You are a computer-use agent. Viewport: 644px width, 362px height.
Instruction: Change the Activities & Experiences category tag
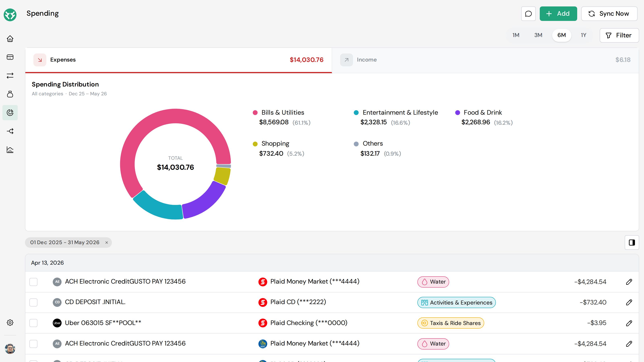(456, 302)
